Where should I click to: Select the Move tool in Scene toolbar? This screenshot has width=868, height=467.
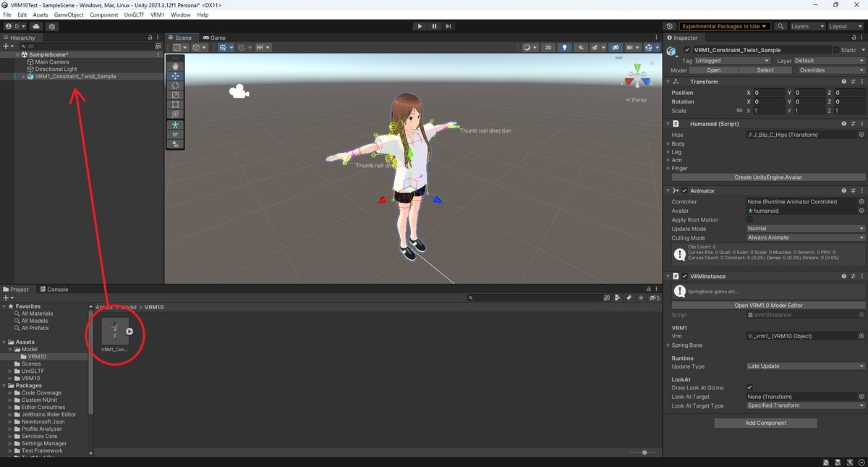(x=175, y=76)
